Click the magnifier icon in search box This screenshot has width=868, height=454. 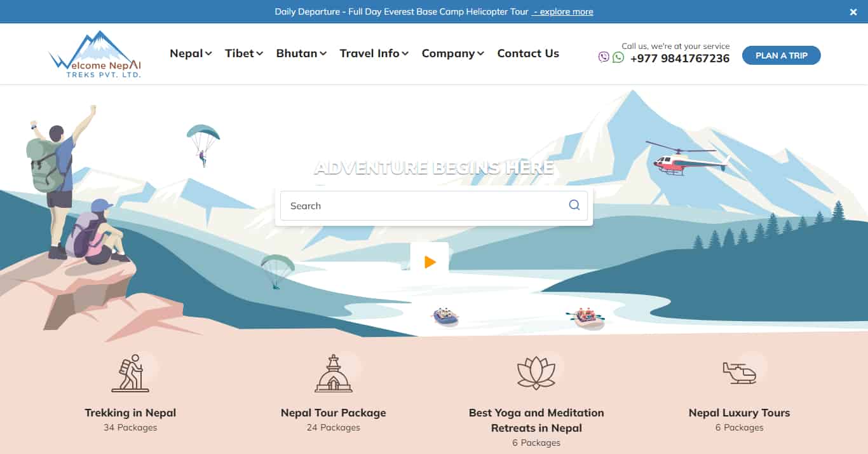point(574,205)
